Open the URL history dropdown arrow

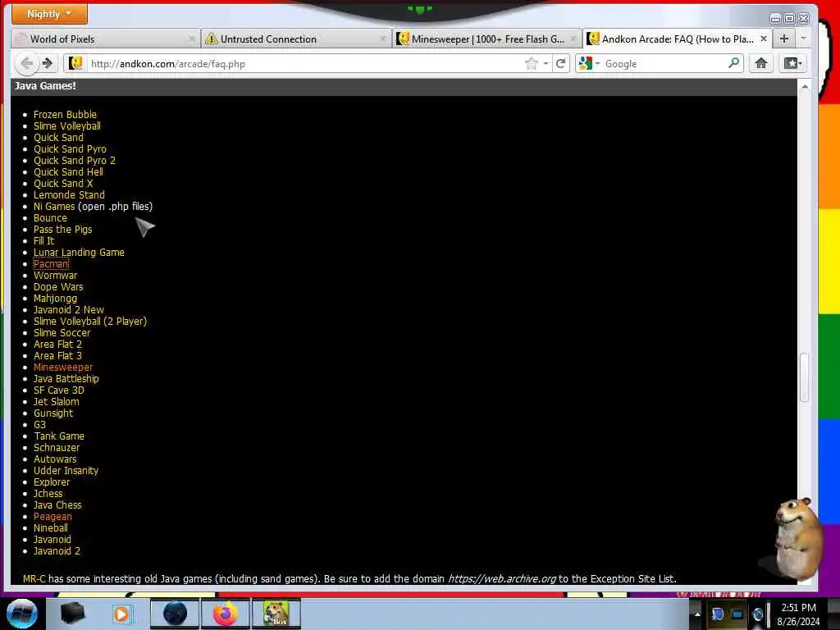pyautogui.click(x=546, y=64)
